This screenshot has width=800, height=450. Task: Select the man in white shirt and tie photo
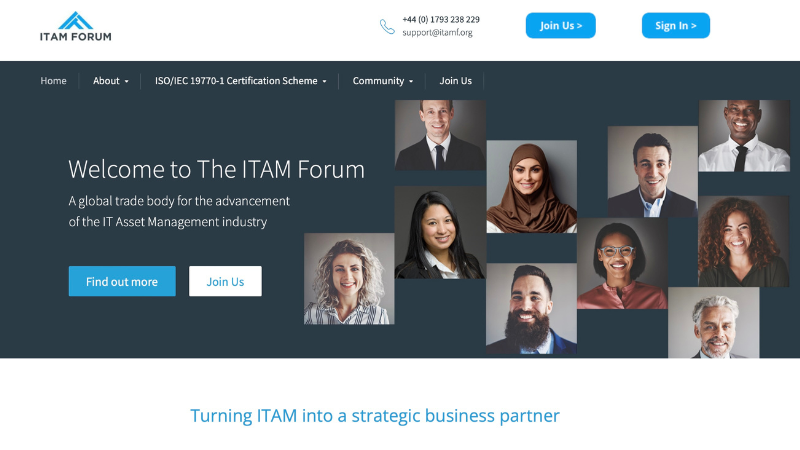(x=744, y=136)
